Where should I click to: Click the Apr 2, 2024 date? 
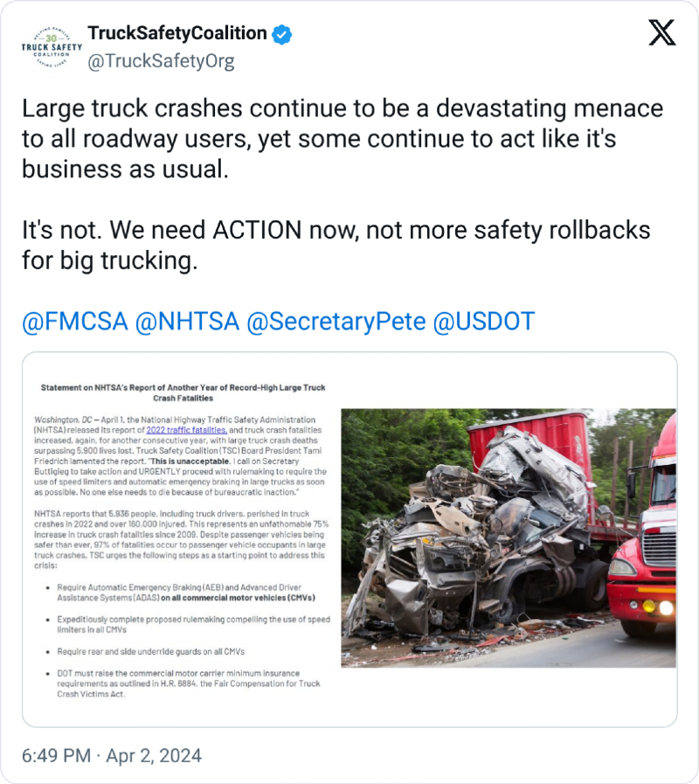(x=154, y=755)
